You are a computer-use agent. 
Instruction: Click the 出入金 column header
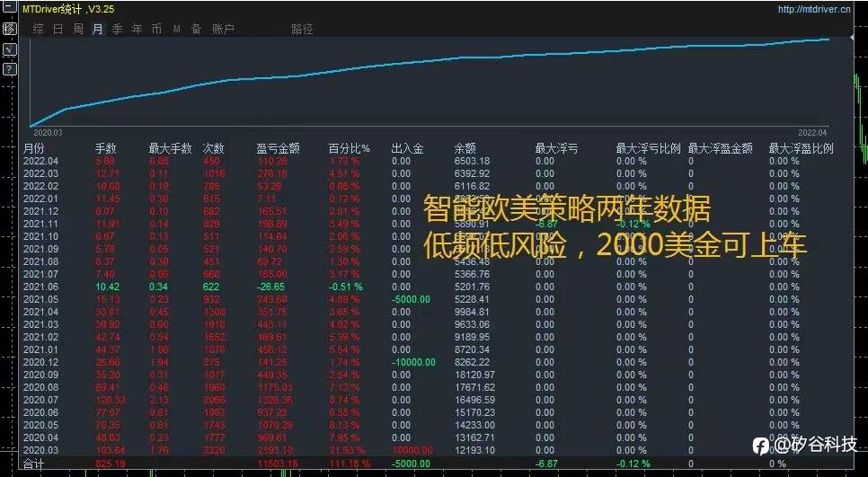tap(407, 148)
